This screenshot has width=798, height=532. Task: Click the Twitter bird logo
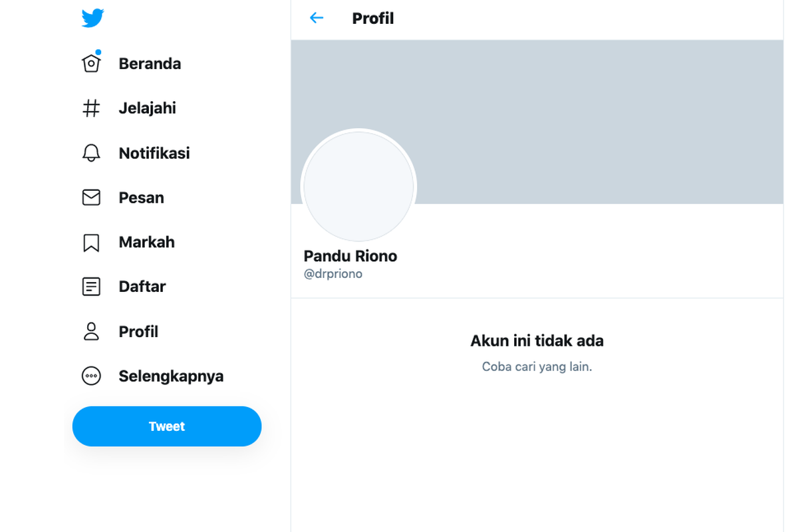pyautogui.click(x=92, y=19)
